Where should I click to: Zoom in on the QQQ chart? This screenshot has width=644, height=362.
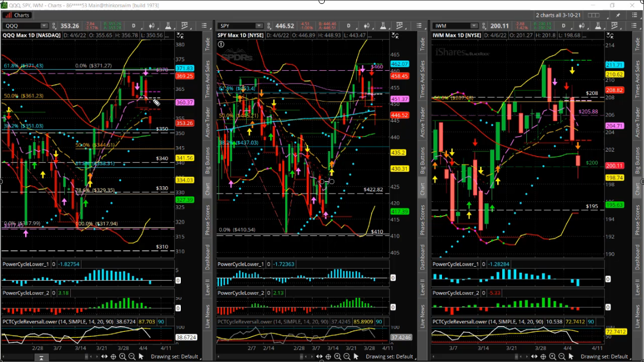tap(122, 356)
